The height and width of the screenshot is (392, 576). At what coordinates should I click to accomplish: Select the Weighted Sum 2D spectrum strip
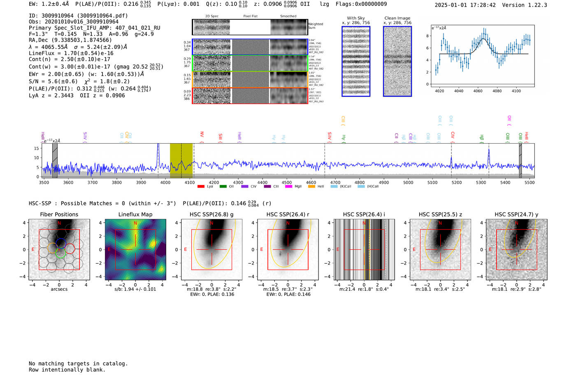250,27
